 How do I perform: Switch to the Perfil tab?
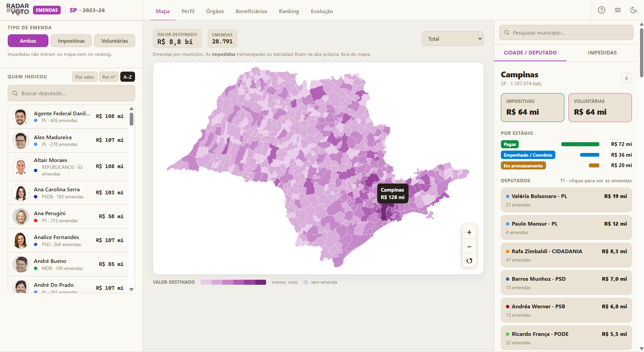188,11
